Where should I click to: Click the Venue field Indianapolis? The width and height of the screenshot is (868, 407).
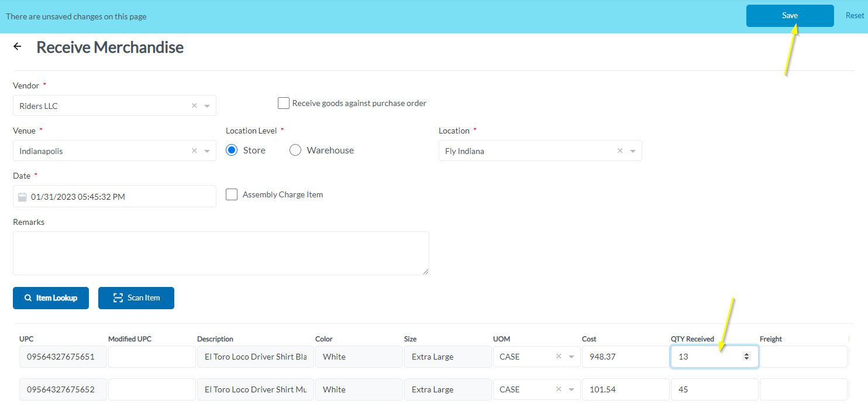point(115,151)
